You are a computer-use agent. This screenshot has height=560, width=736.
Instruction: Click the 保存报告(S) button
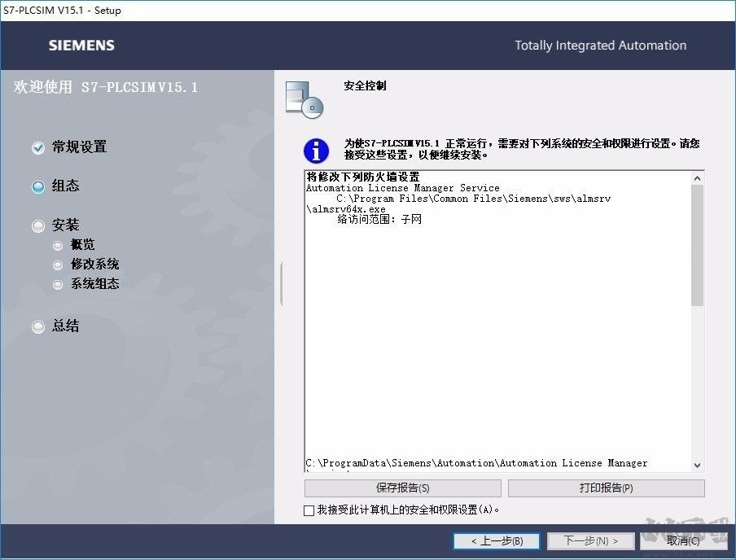click(403, 488)
